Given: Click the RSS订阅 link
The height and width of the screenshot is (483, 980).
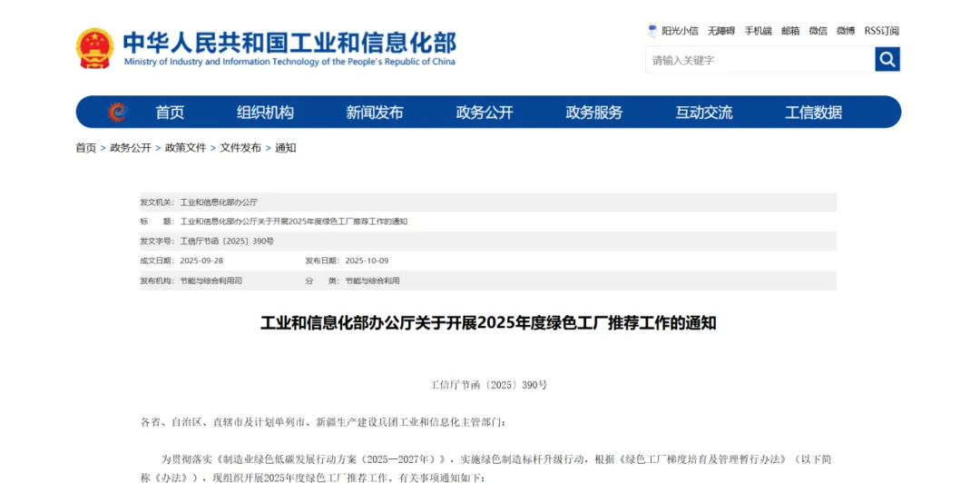Looking at the screenshot, I should (882, 31).
